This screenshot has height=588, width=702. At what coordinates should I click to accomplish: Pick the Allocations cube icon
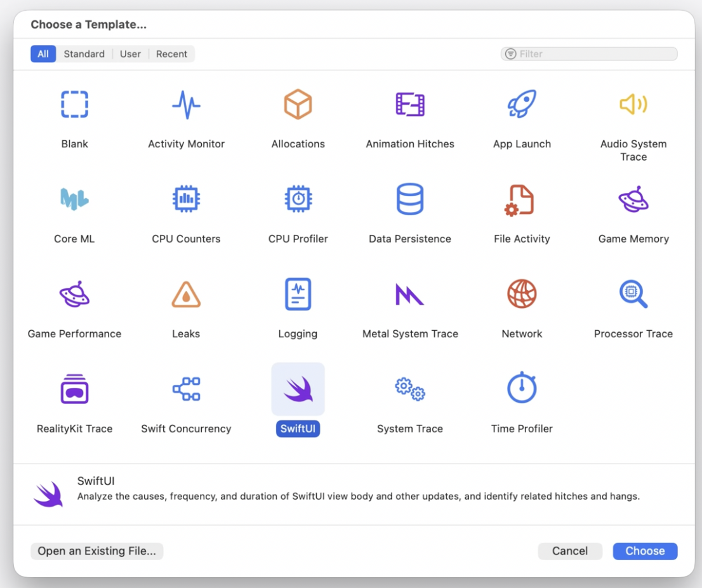coord(298,104)
